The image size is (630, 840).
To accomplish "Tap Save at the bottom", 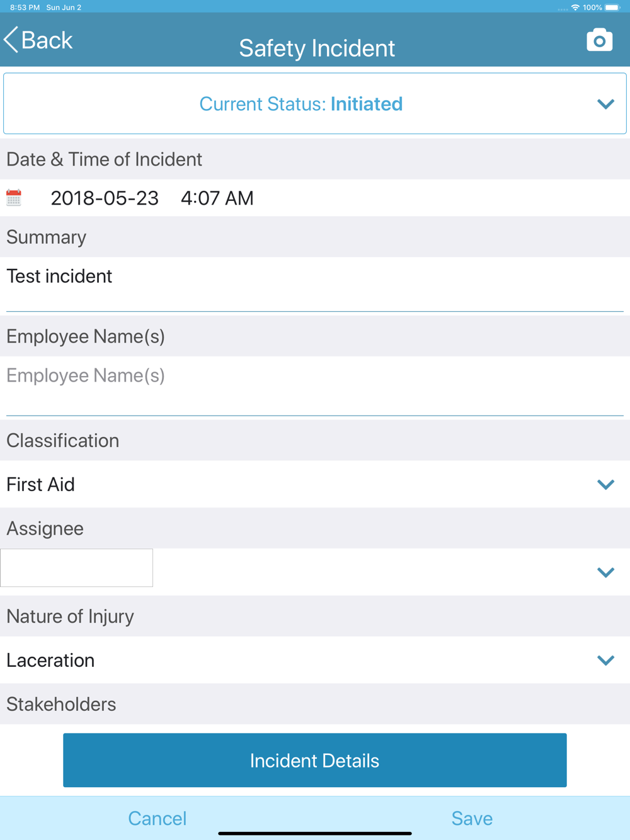I will click(472, 818).
